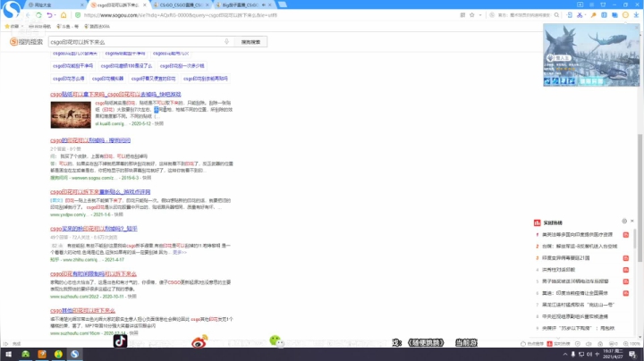Bookmark this page with the star icon
Viewport: 644px width, 361px height.
[x=472, y=15]
